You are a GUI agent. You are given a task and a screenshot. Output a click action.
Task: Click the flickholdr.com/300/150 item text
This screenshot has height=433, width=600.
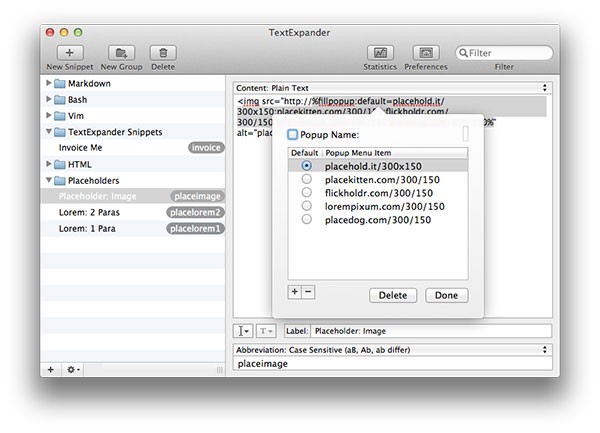379,193
